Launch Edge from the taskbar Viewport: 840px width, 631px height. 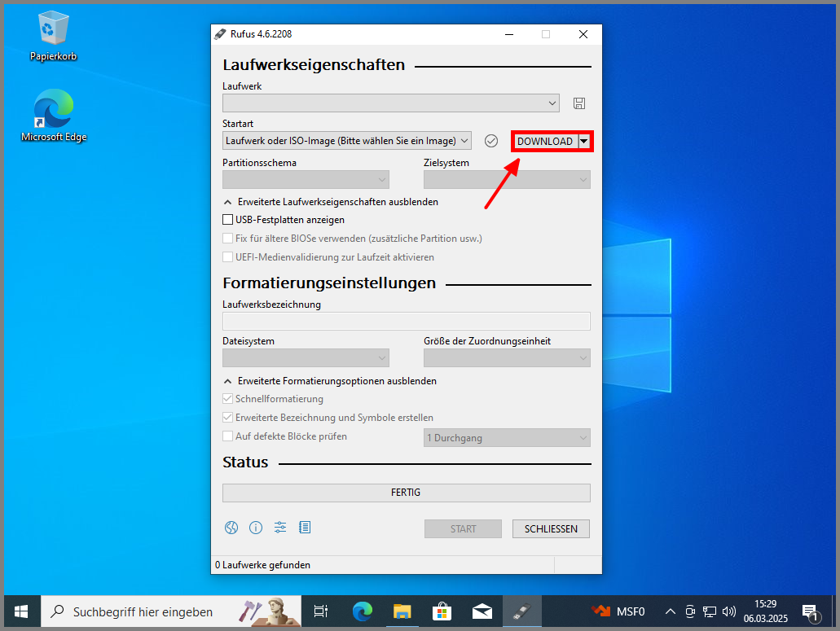pos(362,611)
